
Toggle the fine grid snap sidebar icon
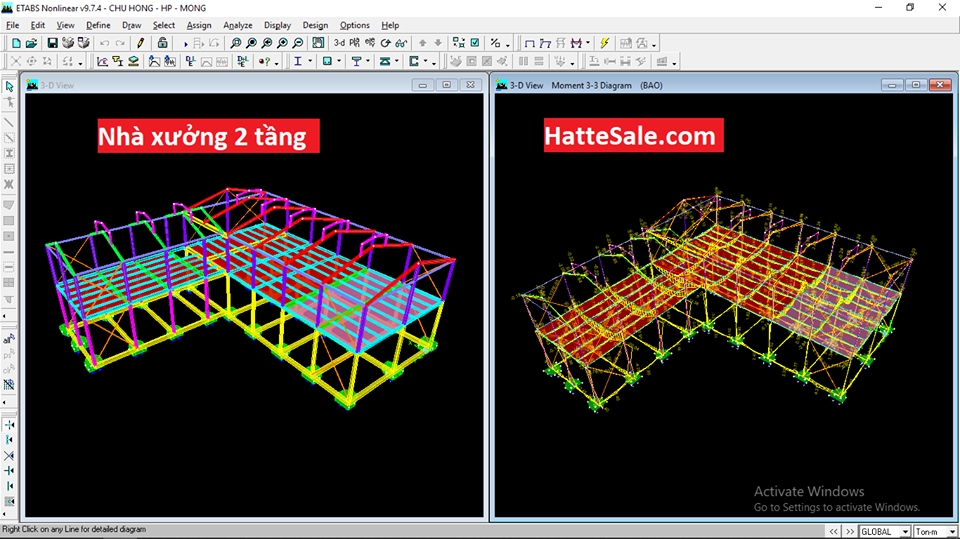[9, 501]
